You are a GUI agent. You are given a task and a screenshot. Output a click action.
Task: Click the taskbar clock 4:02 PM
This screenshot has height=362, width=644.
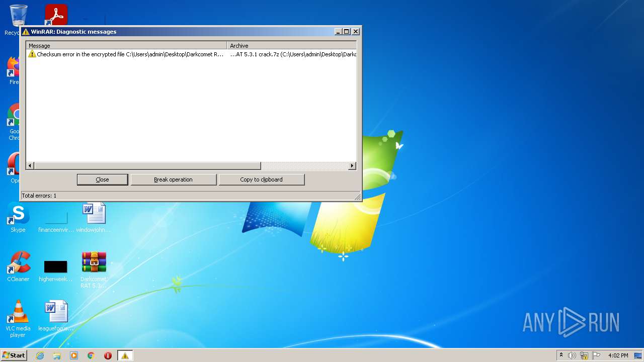pyautogui.click(x=618, y=355)
